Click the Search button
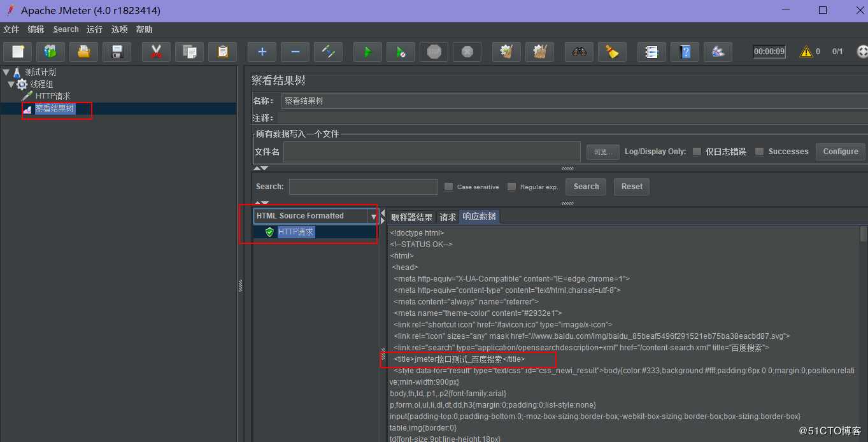Screen dimensions: 868x442 click(x=586, y=187)
